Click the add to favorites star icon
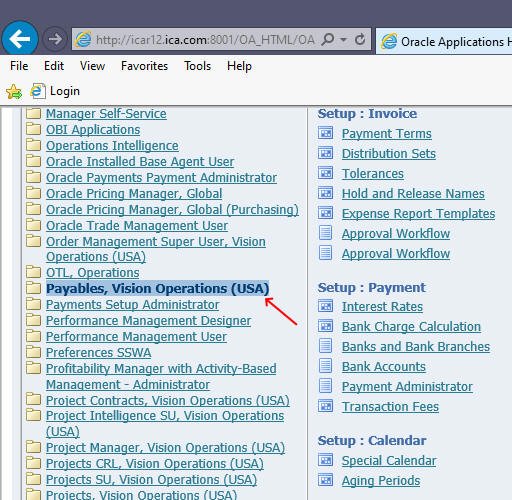The width and height of the screenshot is (512, 500). tap(14, 91)
